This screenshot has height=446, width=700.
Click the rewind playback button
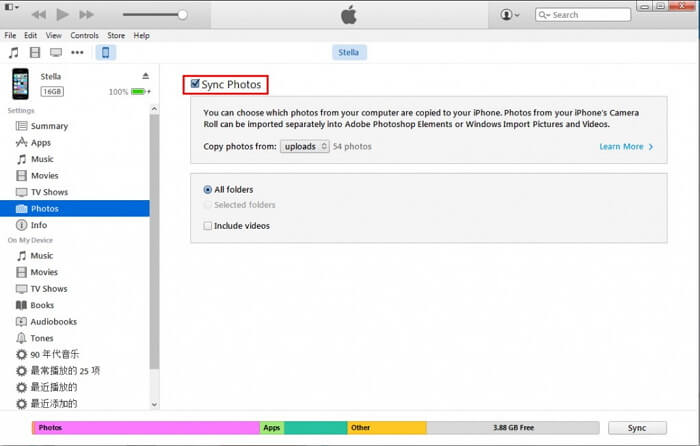(39, 15)
